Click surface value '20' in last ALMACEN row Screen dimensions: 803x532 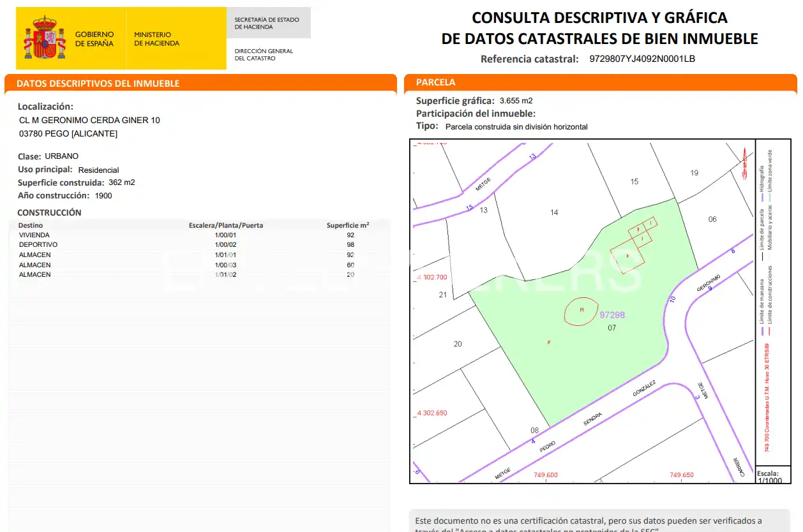click(x=350, y=274)
